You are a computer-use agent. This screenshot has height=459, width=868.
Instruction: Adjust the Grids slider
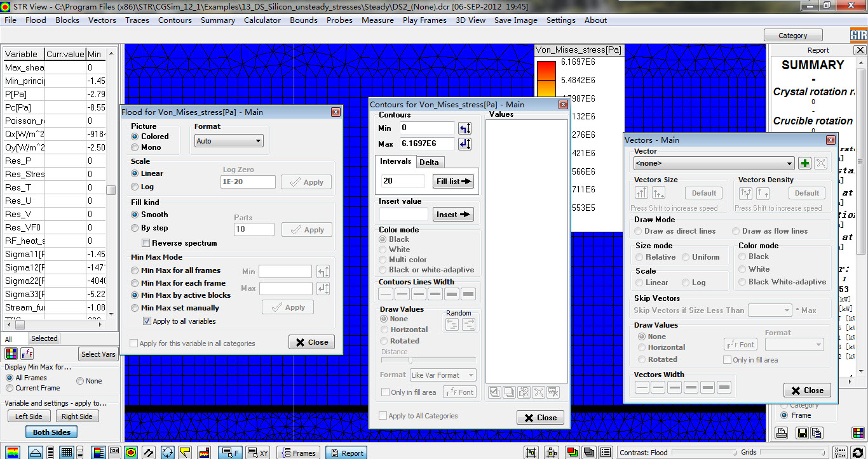click(794, 453)
